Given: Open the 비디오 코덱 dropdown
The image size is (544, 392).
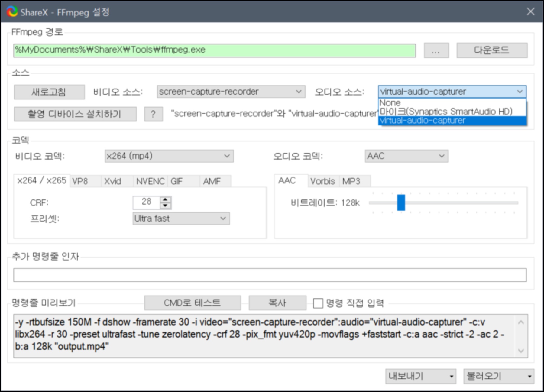Looking at the screenshot, I should point(169,156).
